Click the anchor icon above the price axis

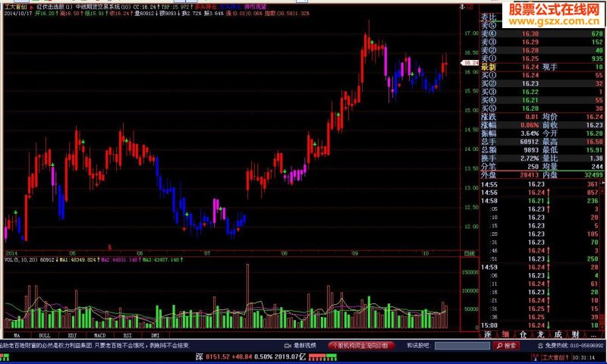point(462,7)
